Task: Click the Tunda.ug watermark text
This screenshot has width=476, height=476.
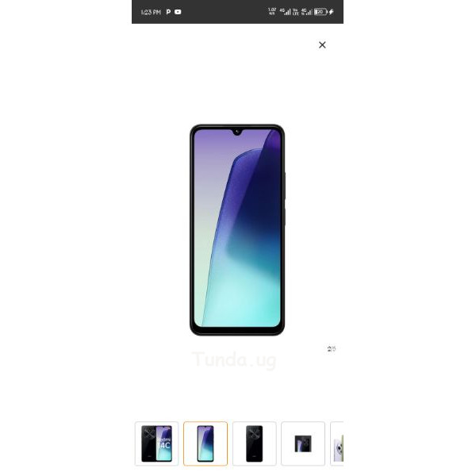Action: (x=234, y=360)
